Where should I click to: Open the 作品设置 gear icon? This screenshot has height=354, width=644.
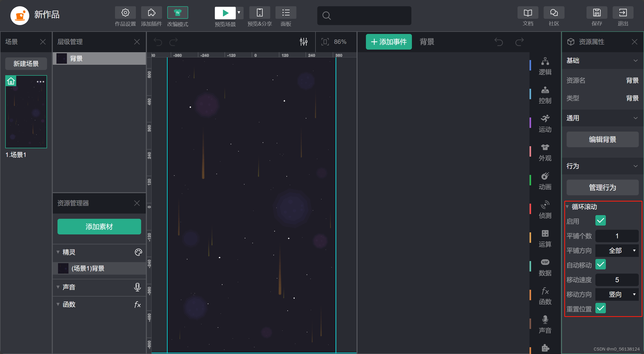coord(125,13)
